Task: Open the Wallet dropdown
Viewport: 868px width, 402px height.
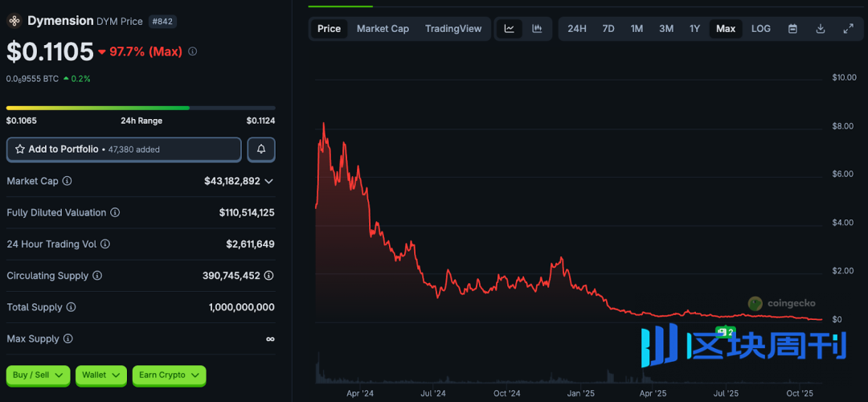Action: click(100, 375)
